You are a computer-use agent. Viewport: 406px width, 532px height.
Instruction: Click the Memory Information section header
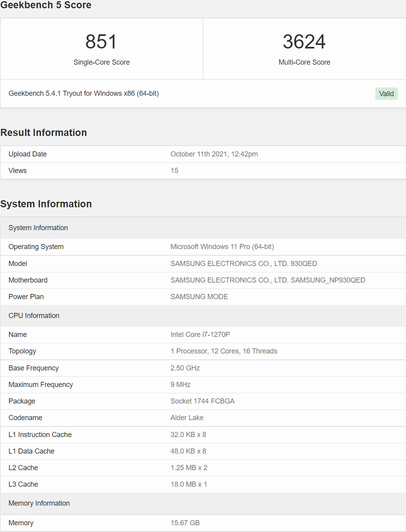pyautogui.click(x=39, y=503)
